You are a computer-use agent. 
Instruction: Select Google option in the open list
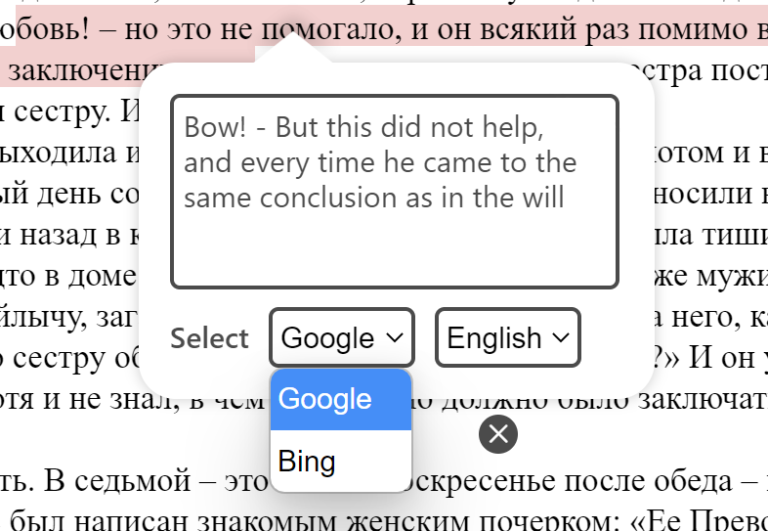pos(341,400)
